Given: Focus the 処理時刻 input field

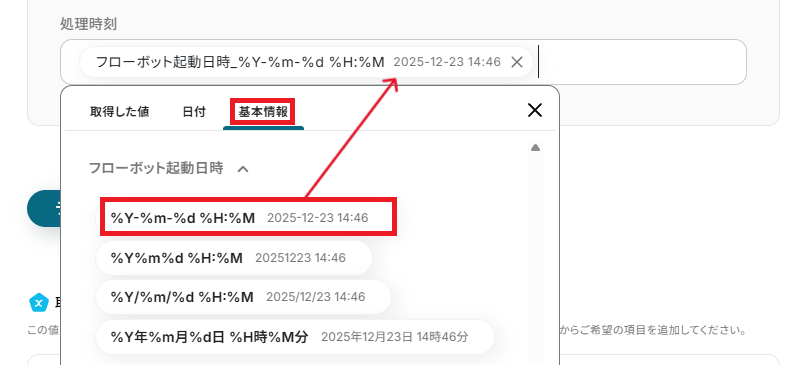Looking at the screenshot, I should coord(403,62).
